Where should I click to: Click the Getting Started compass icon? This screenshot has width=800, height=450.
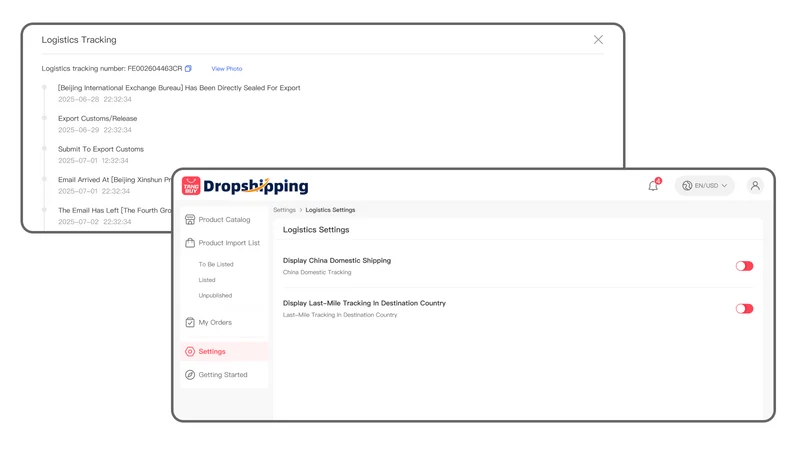point(190,374)
